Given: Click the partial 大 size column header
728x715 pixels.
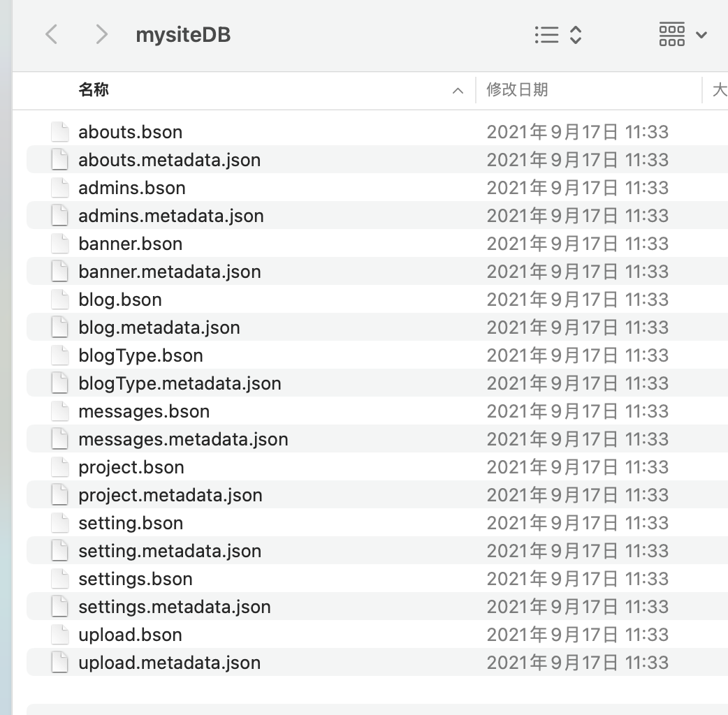Looking at the screenshot, I should coord(720,89).
